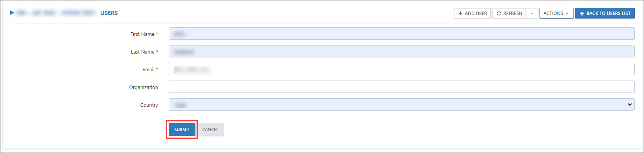Click the circular arrows REFRESH button

(x=509, y=13)
